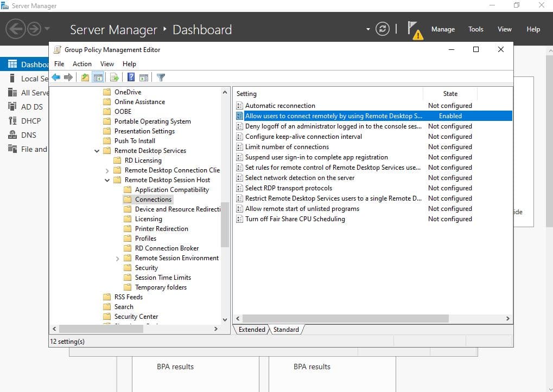This screenshot has height=392, width=553.
Task: Toggle the Show/Hide Action Pane icon
Action: (144, 78)
